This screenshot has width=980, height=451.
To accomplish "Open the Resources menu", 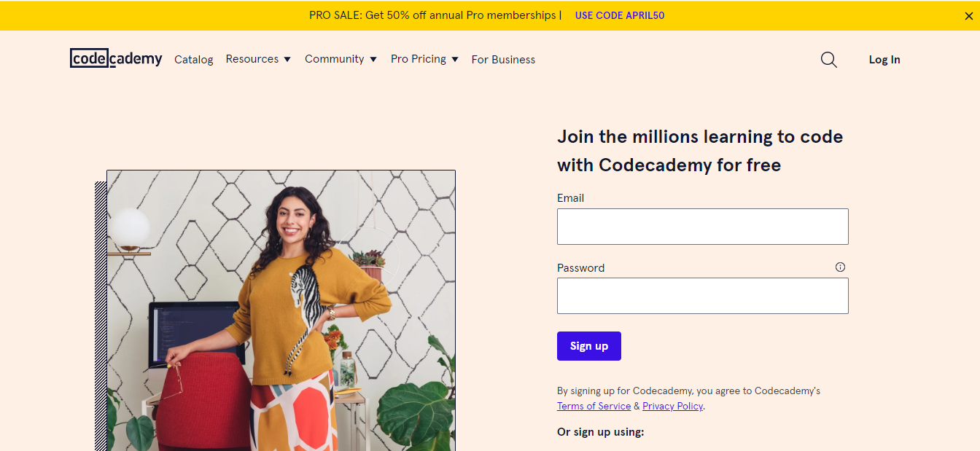I will [252, 59].
